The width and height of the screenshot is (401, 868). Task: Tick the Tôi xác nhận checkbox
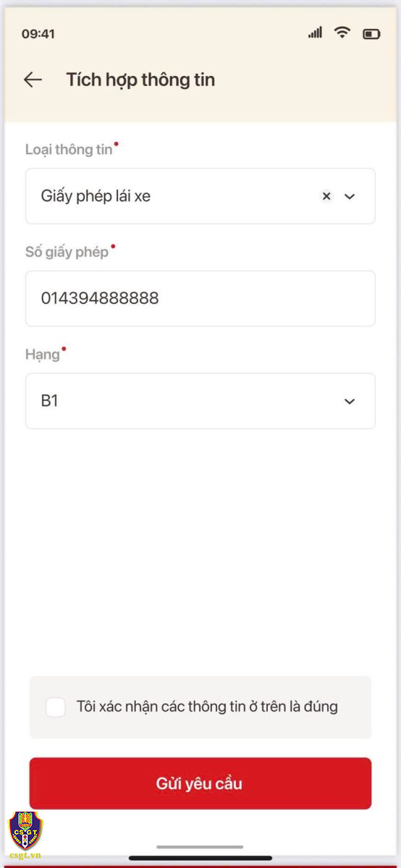pyautogui.click(x=56, y=707)
